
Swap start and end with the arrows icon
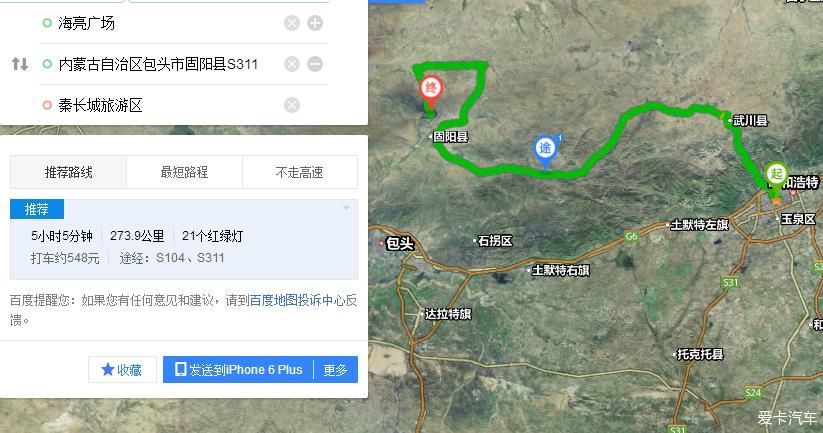[20, 64]
